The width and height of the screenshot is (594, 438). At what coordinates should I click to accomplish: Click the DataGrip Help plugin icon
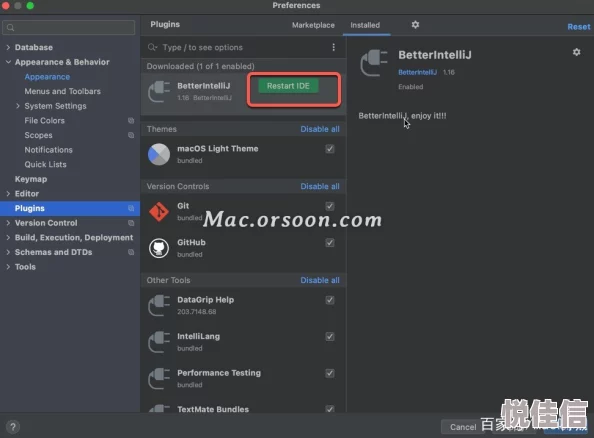tap(159, 305)
